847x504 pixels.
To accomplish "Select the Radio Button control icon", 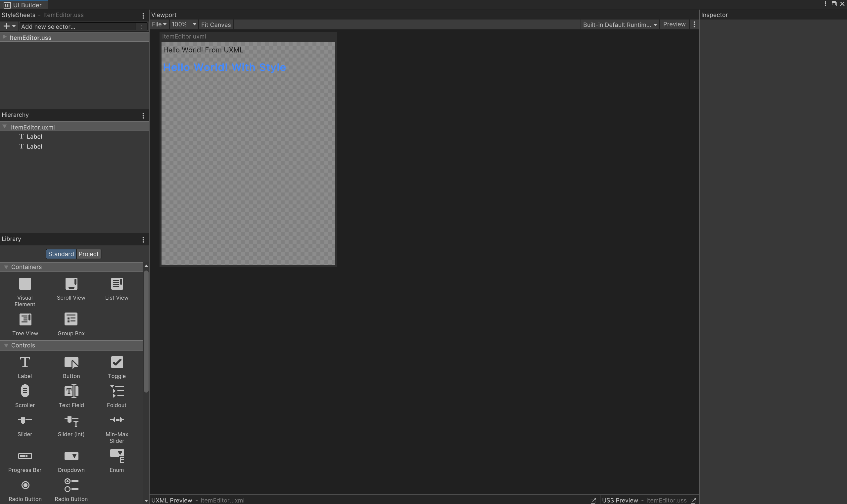I will click(x=25, y=485).
